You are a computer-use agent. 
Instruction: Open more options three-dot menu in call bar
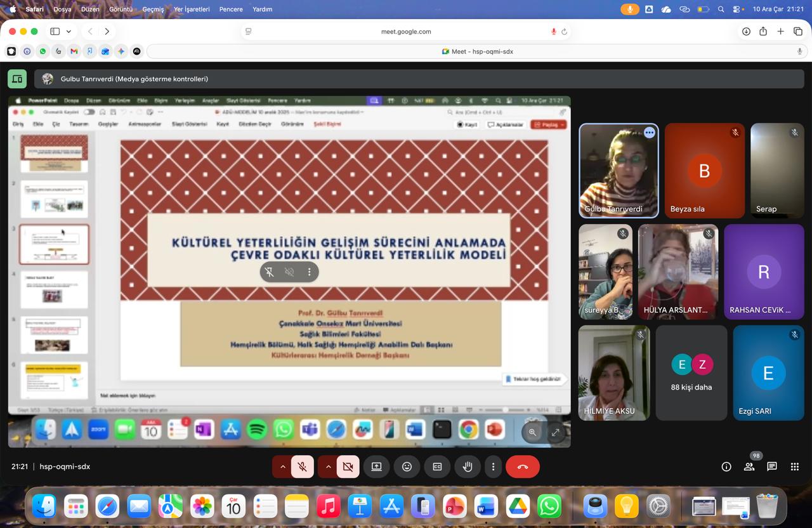493,466
